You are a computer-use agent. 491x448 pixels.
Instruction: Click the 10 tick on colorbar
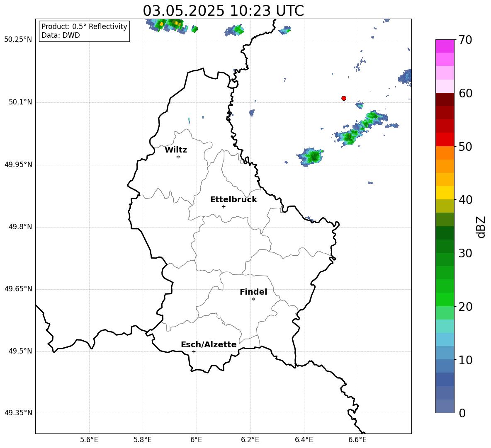[465, 360]
